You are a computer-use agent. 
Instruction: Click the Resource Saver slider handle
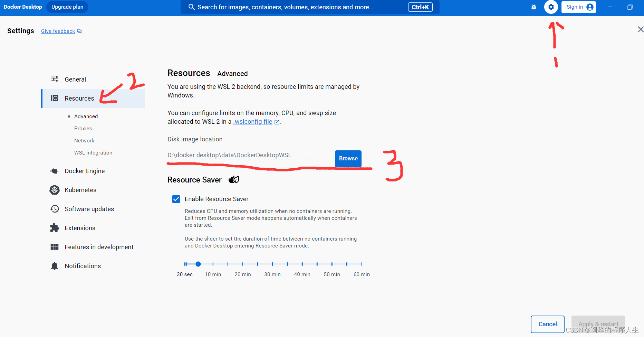click(198, 264)
